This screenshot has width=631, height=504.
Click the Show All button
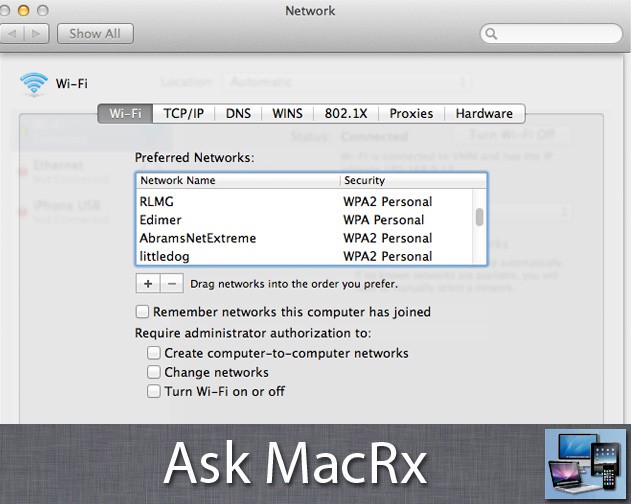[x=95, y=34]
